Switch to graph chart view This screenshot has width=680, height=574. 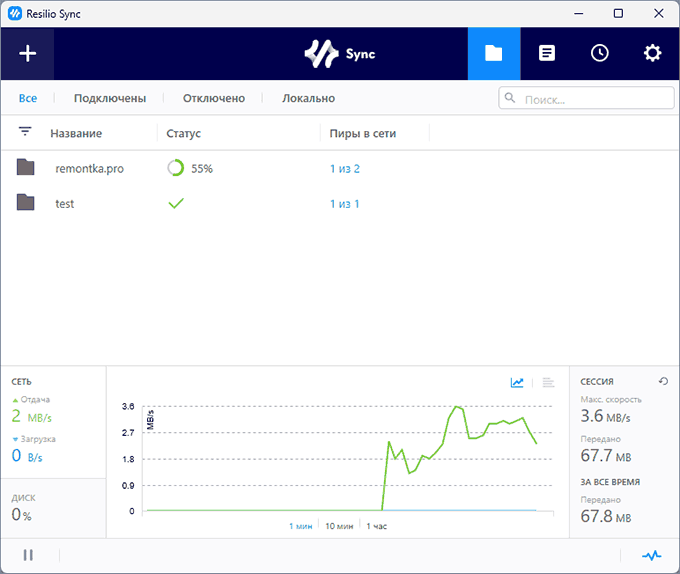pyautogui.click(x=517, y=382)
